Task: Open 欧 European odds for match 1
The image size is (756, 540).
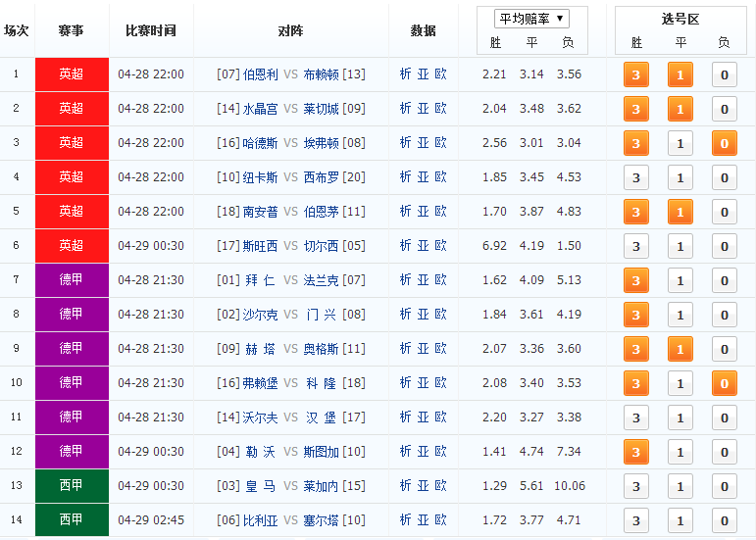Action: 440,74
